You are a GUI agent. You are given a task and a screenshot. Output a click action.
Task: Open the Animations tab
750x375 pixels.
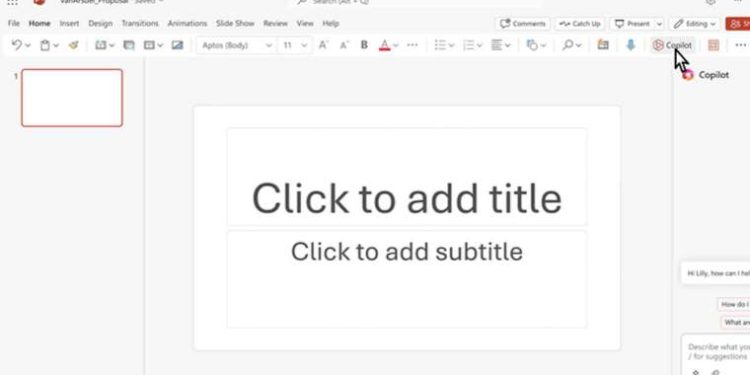click(x=187, y=23)
